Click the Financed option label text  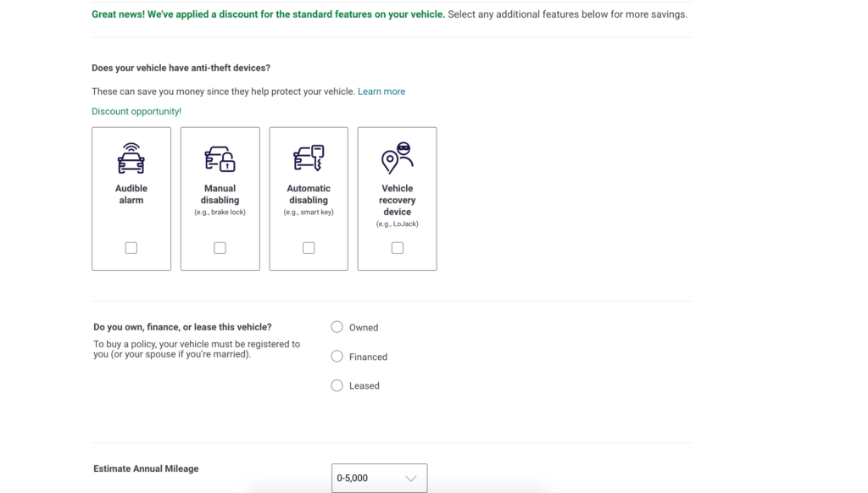click(368, 357)
